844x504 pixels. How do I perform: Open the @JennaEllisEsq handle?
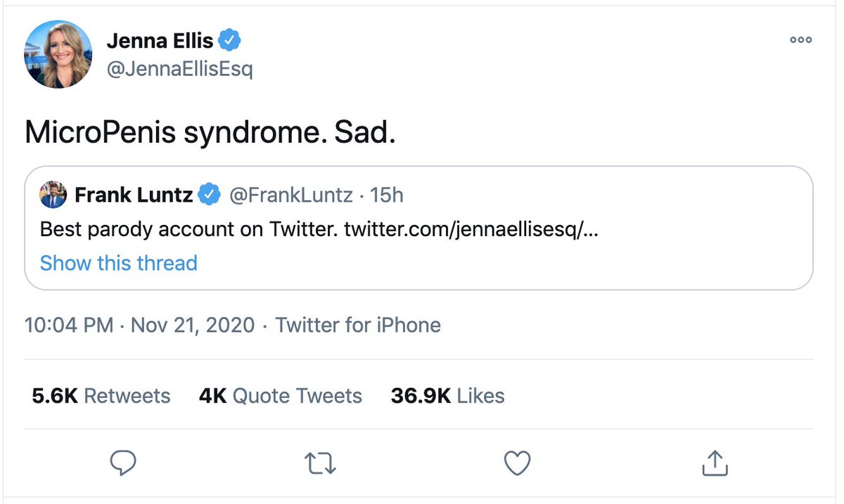179,70
